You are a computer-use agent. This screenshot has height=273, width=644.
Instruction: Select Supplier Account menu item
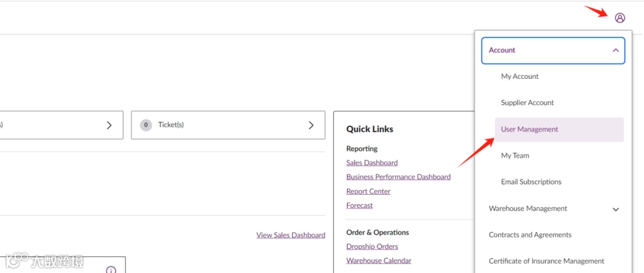coord(527,103)
